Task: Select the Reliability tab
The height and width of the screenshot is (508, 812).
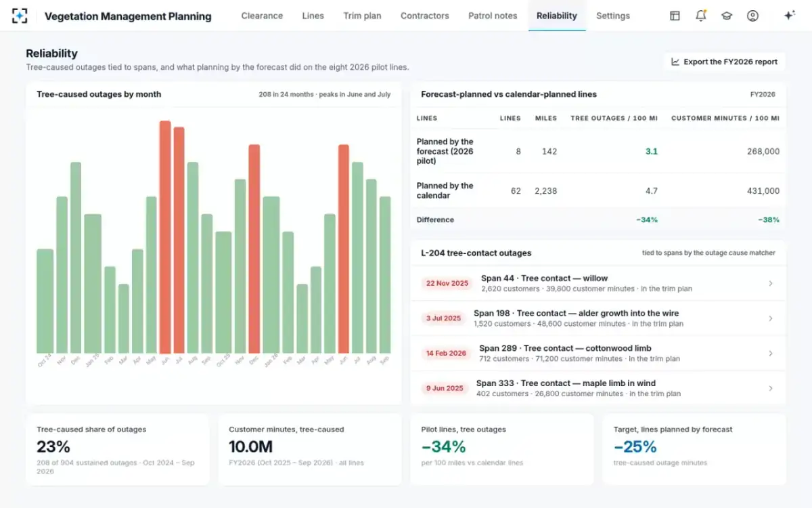Action: pos(557,16)
